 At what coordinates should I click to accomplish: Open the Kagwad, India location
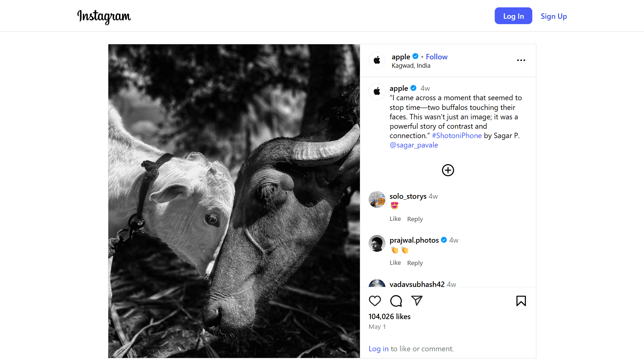(411, 65)
